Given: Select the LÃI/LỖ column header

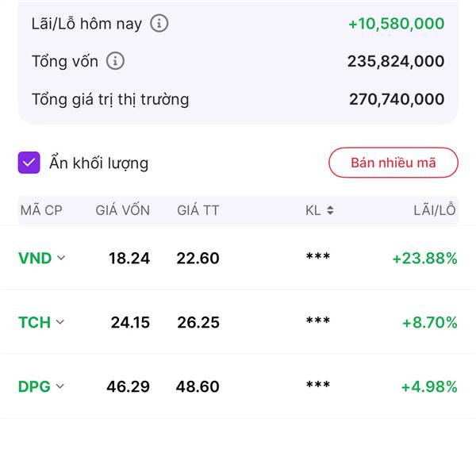Looking at the screenshot, I should coord(435,209).
